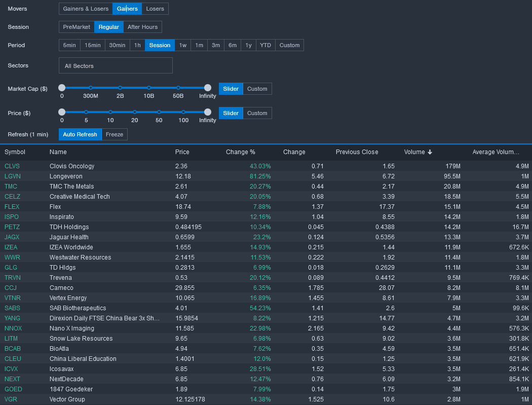
Task: Set period to 1w
Action: point(183,45)
